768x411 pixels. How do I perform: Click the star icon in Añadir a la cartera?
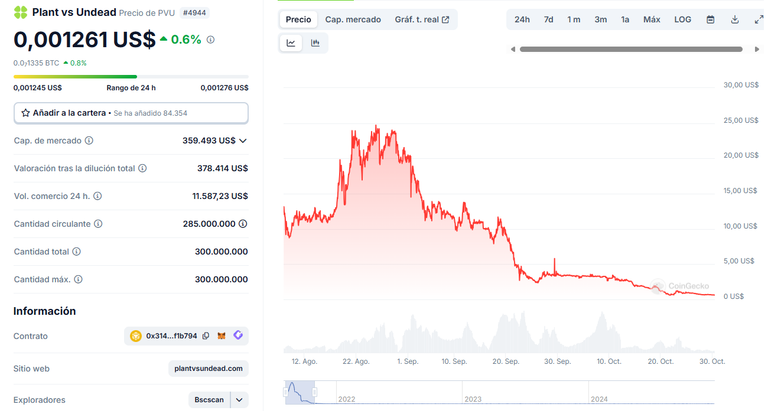pyautogui.click(x=25, y=113)
